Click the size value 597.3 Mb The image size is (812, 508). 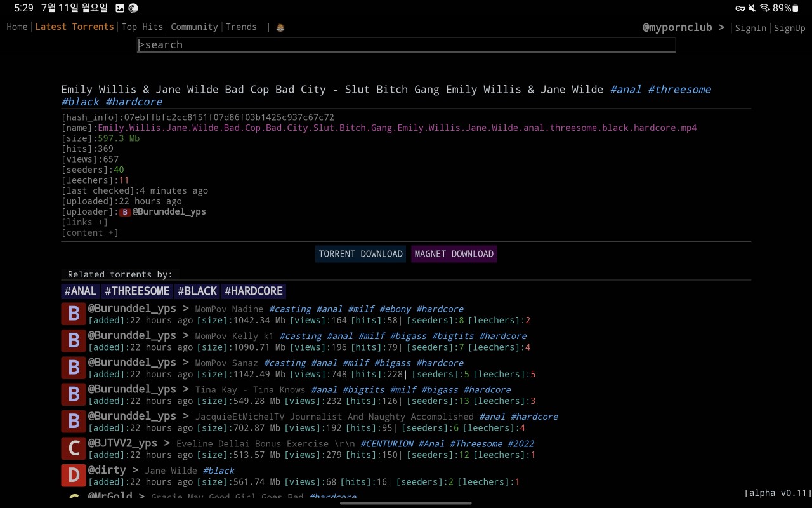119,138
